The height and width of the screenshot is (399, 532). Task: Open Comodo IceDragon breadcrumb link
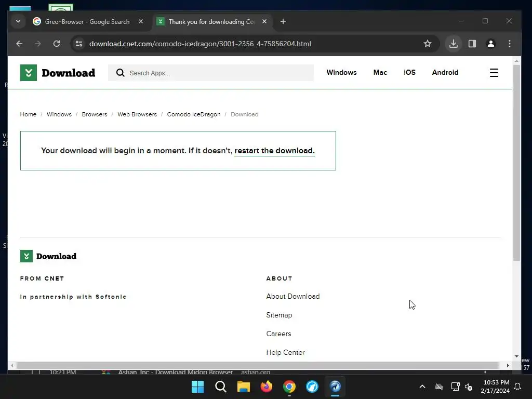(194, 114)
